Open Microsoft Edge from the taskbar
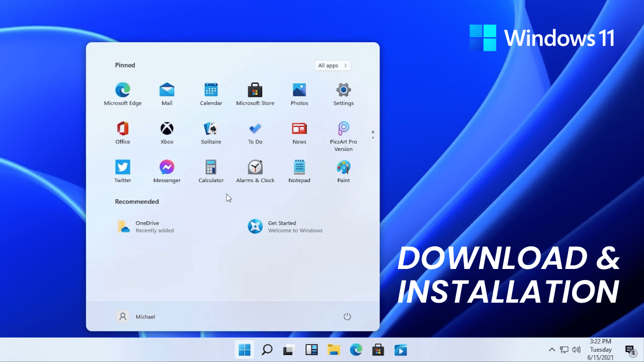 (356, 349)
